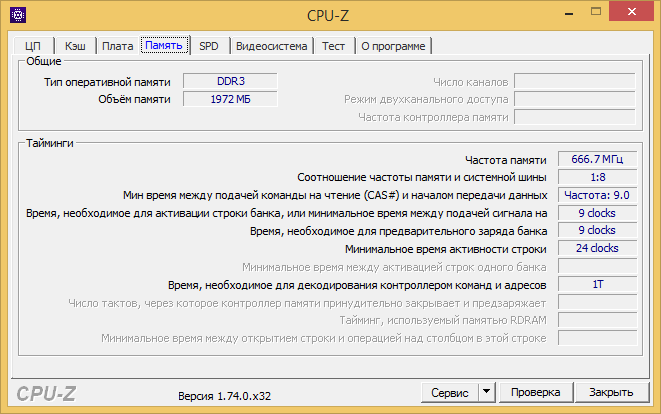Select the Память tab

pyautogui.click(x=164, y=45)
